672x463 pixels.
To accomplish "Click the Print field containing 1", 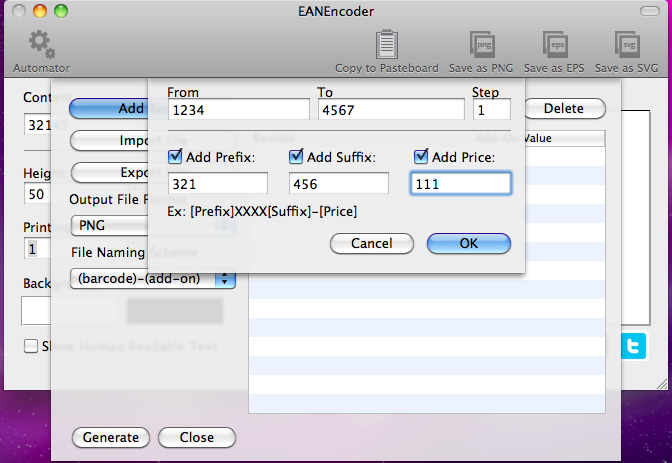I will point(37,249).
